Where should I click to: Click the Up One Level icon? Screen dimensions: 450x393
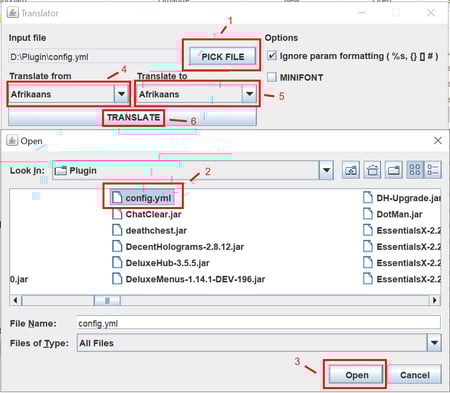[351, 170]
